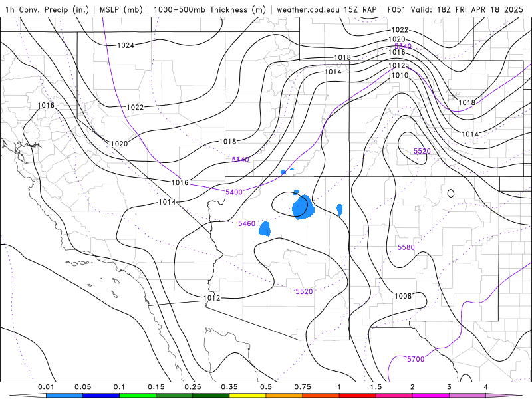Select the purple 5580 thickness label

[406, 247]
